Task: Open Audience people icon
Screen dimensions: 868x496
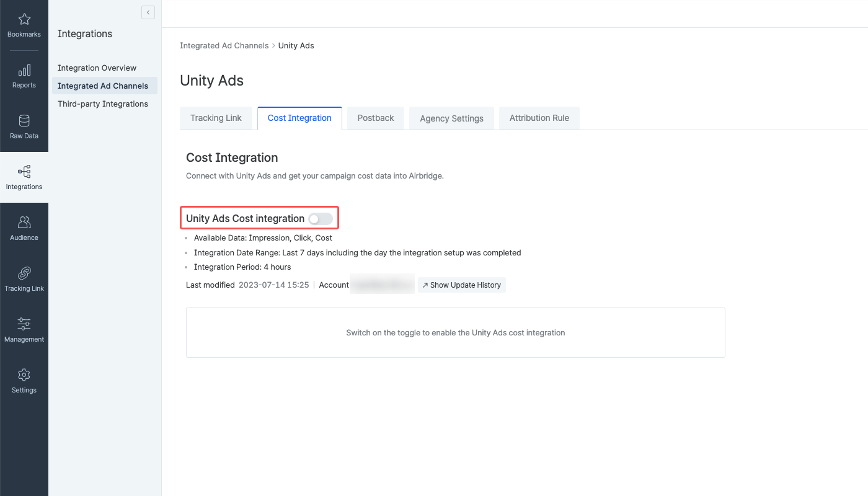Action: (24, 223)
